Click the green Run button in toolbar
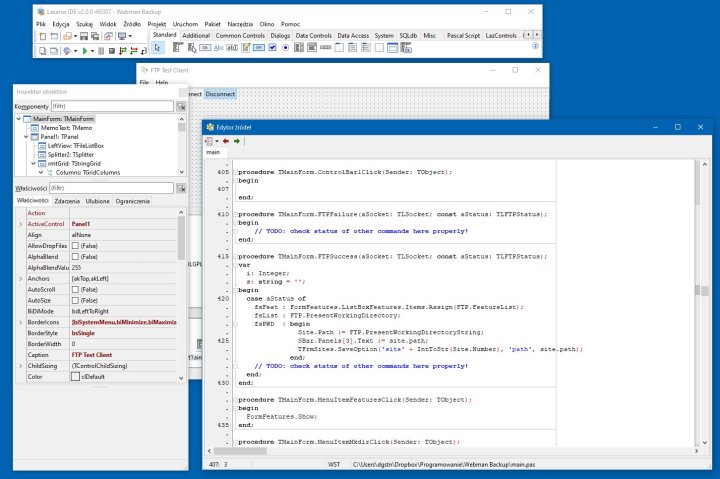The image size is (720, 479). 83,49
